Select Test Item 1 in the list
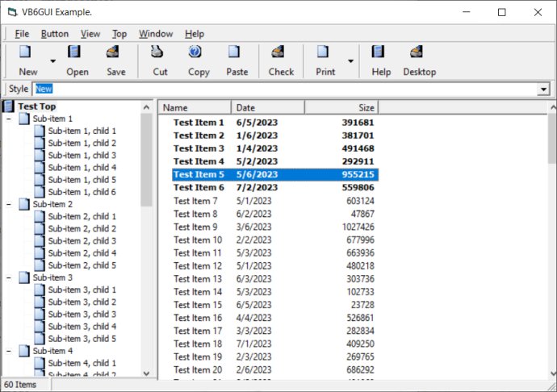 point(199,123)
